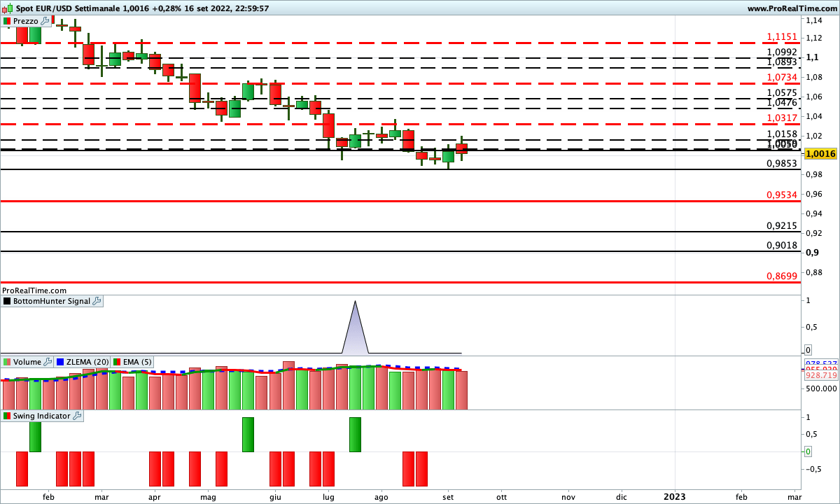Open BottomHunter Signal wrench settings
840x504 pixels.
click(97, 301)
